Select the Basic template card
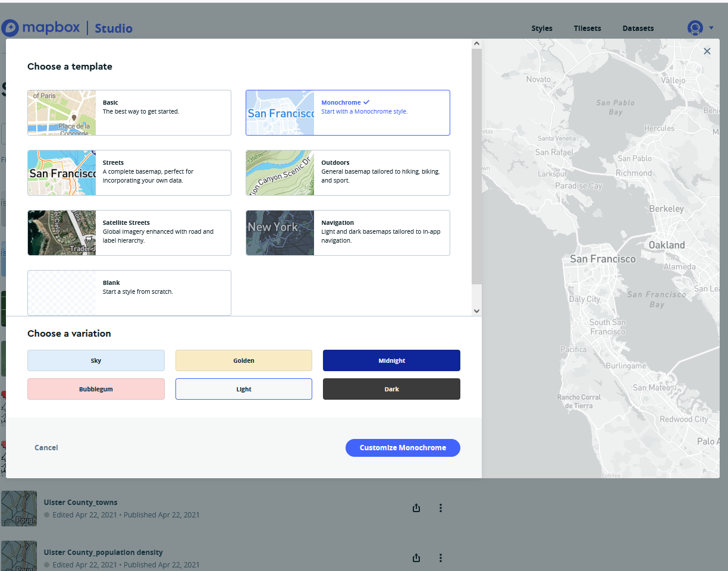The width and height of the screenshot is (728, 571). click(x=129, y=112)
